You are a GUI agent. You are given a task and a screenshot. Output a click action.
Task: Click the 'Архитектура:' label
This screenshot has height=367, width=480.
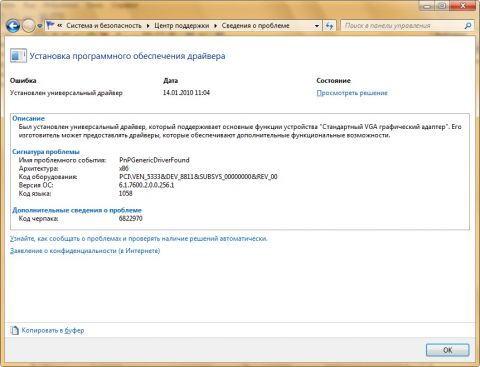(x=39, y=168)
